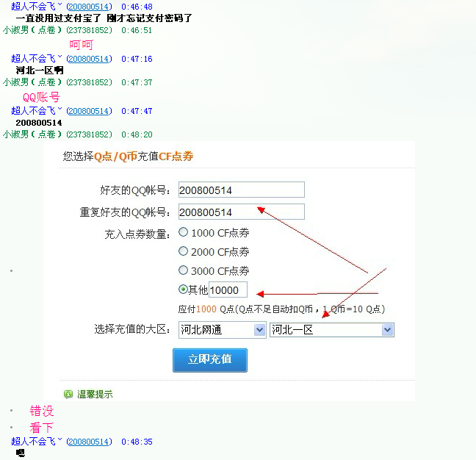Screen dimensions: 476x460
Task: Click the green 温馨提示 icon
Action: pyautogui.click(x=68, y=394)
